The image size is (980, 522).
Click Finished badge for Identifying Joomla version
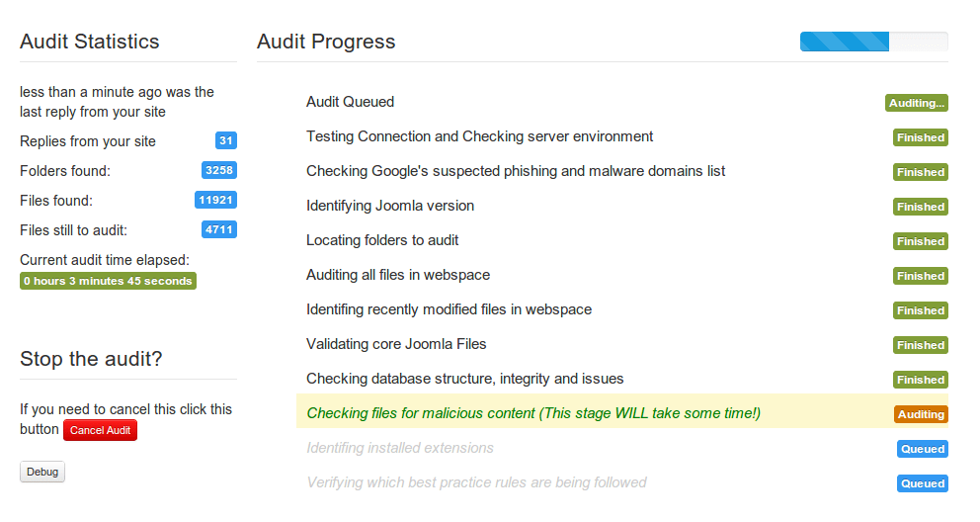[x=921, y=207]
